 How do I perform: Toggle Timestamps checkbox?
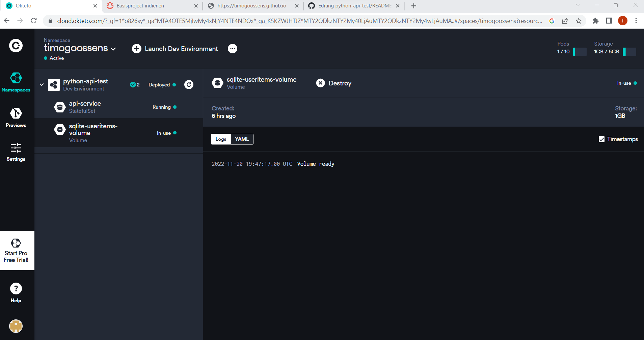pyautogui.click(x=601, y=139)
